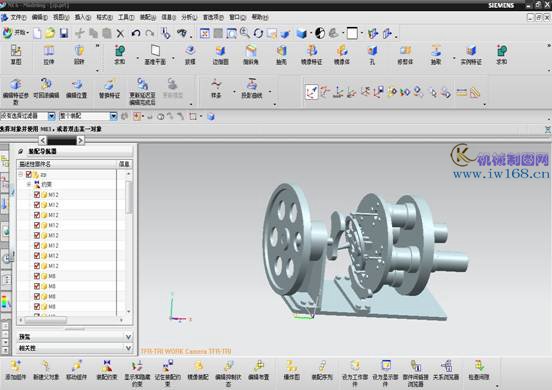
Task: Select the 拉伸 (Extrude) tool
Action: [x=49, y=55]
